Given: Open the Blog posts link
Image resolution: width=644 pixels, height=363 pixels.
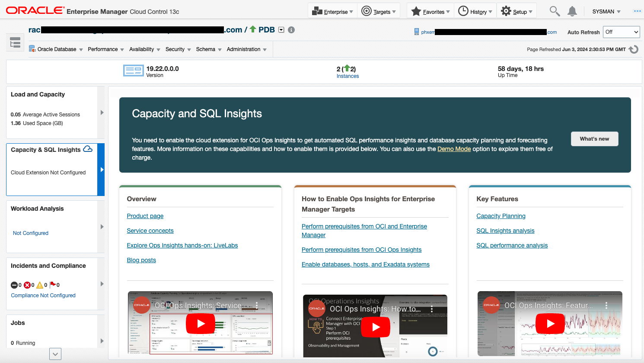Looking at the screenshot, I should click(141, 260).
